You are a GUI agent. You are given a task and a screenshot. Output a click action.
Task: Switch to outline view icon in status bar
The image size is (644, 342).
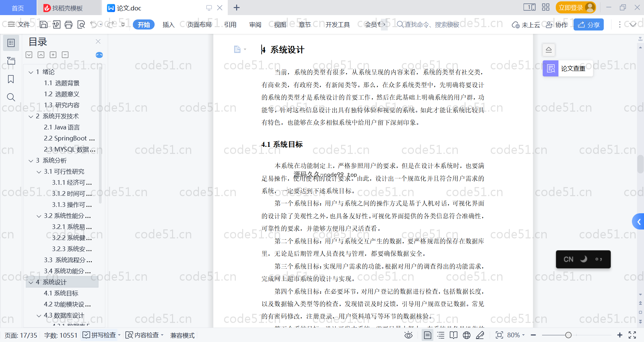click(x=441, y=335)
